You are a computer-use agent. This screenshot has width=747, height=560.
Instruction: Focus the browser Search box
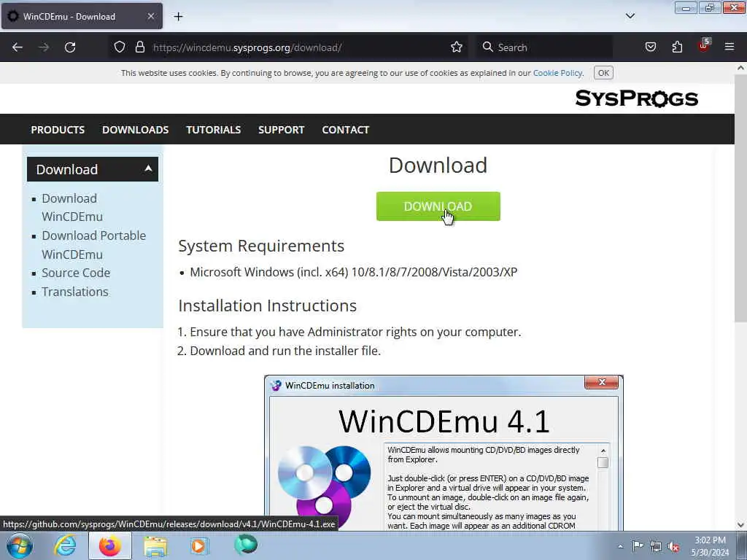(x=544, y=47)
